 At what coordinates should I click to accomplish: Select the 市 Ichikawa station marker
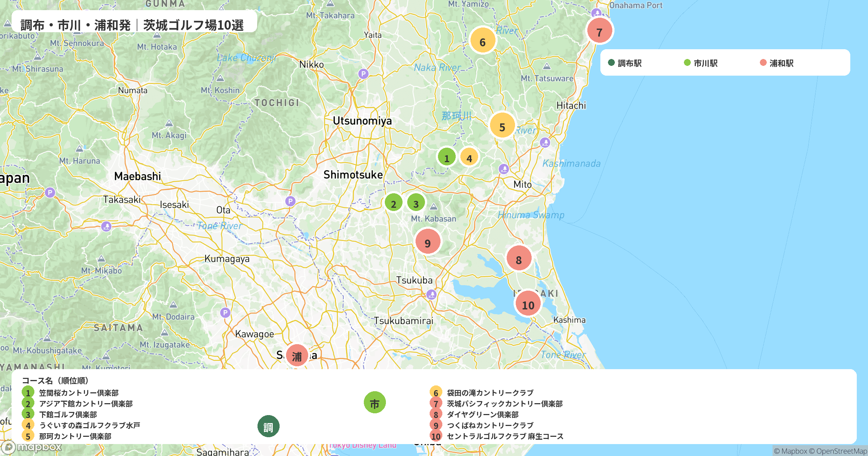[375, 402]
